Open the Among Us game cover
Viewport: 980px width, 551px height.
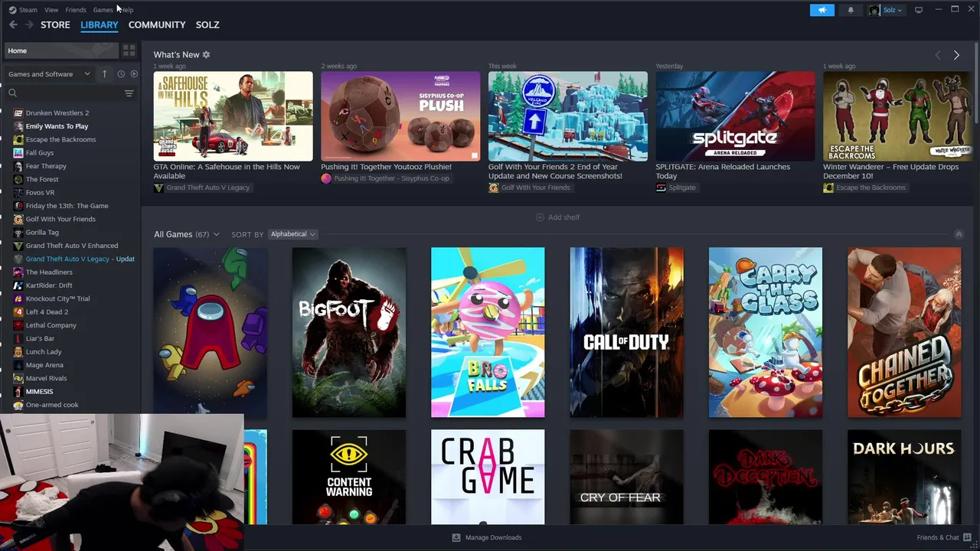pyautogui.click(x=211, y=332)
